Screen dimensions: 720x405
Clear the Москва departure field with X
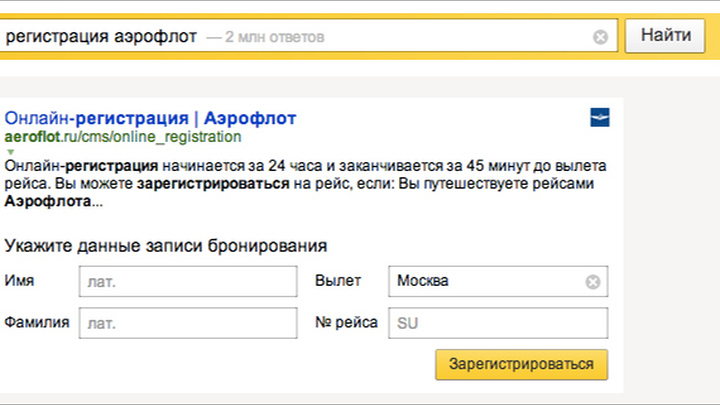click(x=593, y=281)
